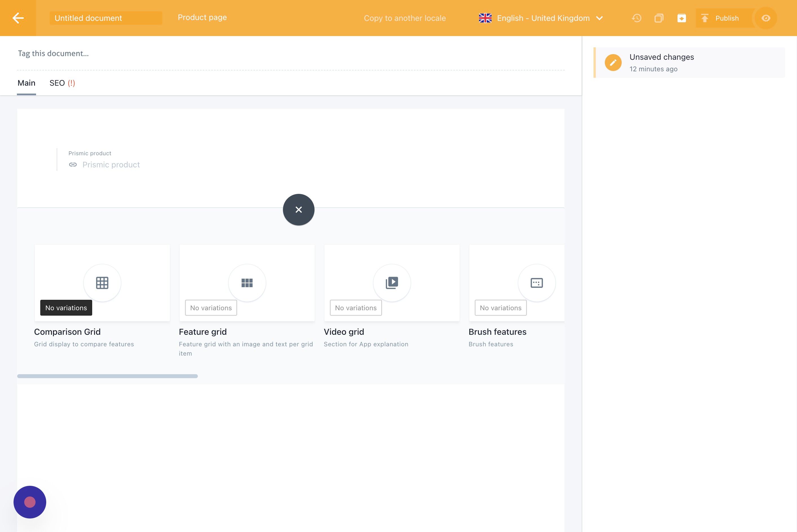Select the Feature grid slice icon
The image size is (797, 532).
click(x=247, y=283)
